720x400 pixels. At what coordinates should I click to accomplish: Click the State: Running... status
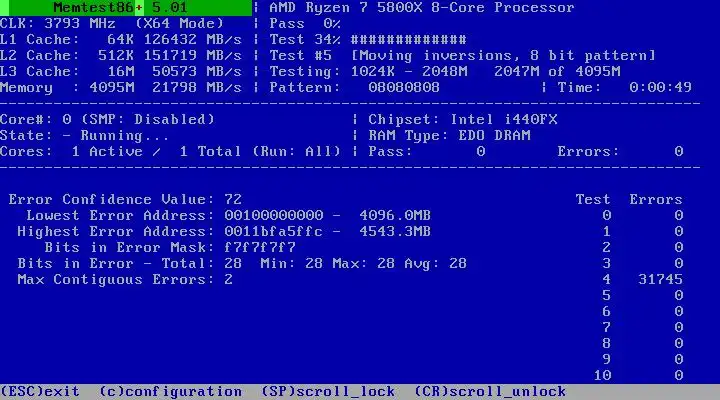(x=84, y=135)
